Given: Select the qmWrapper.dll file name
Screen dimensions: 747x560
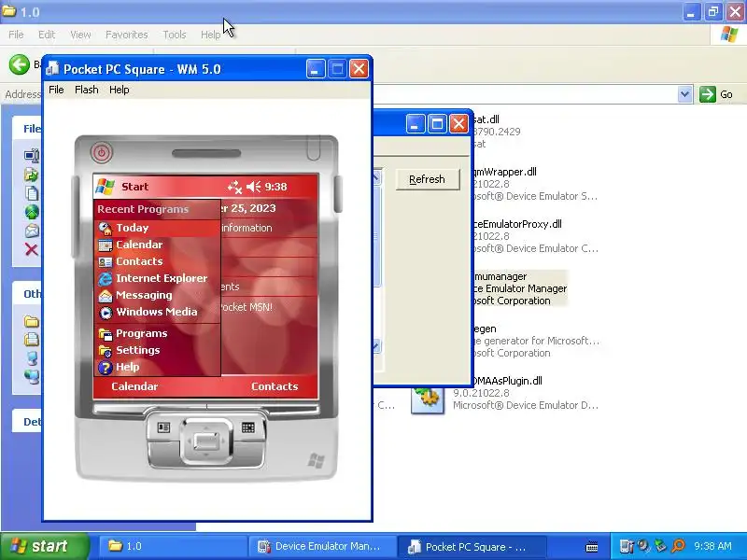Looking at the screenshot, I should pos(504,172).
